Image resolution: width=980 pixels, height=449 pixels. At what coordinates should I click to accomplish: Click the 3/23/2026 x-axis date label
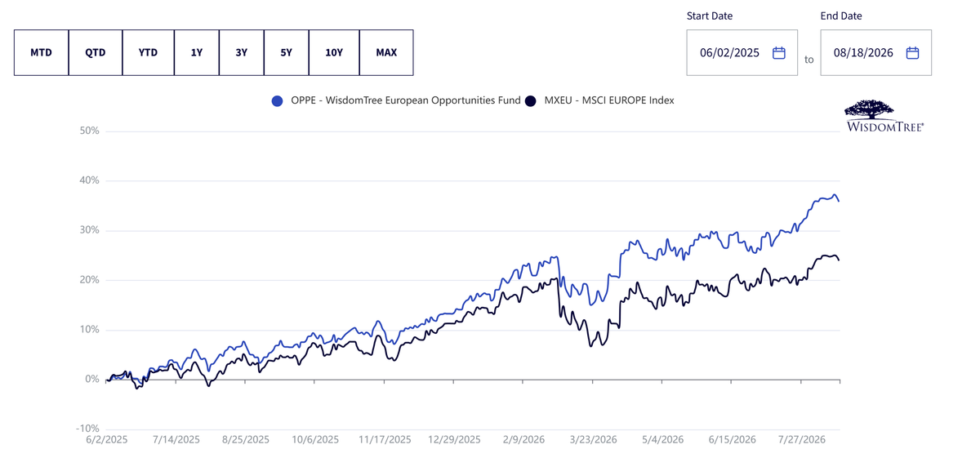tap(593, 439)
